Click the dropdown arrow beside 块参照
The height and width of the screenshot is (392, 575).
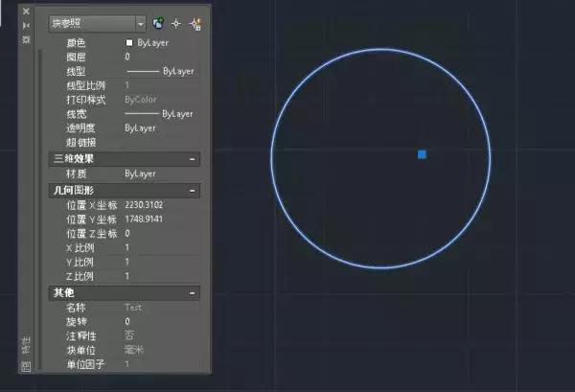(x=141, y=24)
